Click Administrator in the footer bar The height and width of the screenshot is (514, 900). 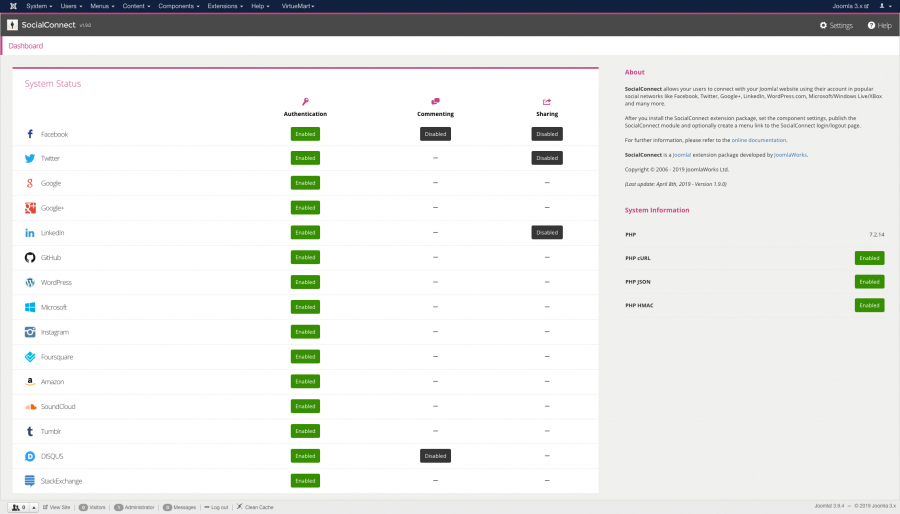134,507
